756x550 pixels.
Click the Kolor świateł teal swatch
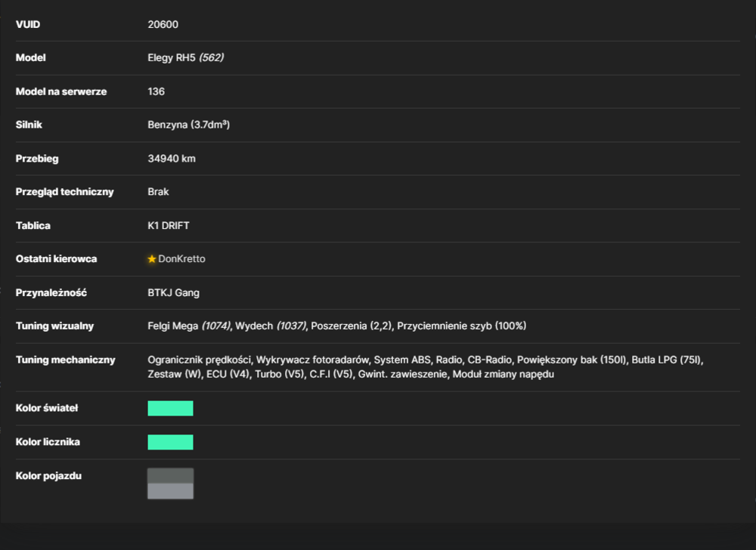(170, 409)
